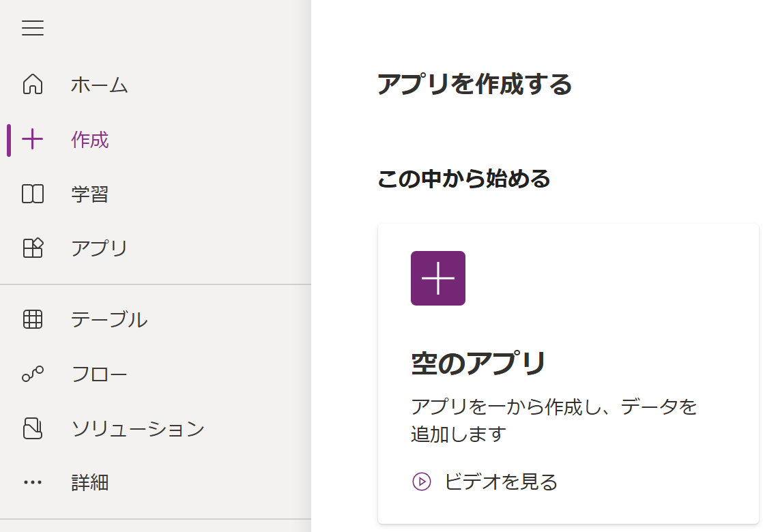Image resolution: width=763 pixels, height=532 pixels.
Task: Open フロー from the sidebar
Action: pyautogui.click(x=100, y=374)
